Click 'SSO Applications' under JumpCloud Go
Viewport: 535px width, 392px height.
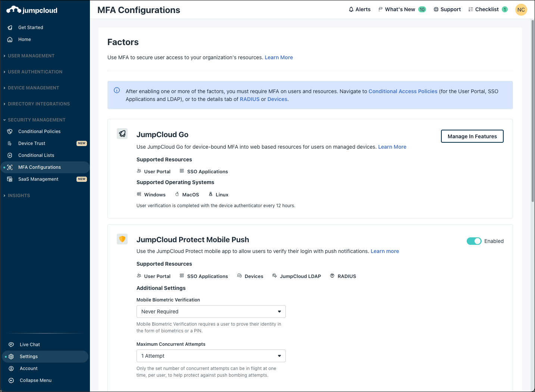207,171
